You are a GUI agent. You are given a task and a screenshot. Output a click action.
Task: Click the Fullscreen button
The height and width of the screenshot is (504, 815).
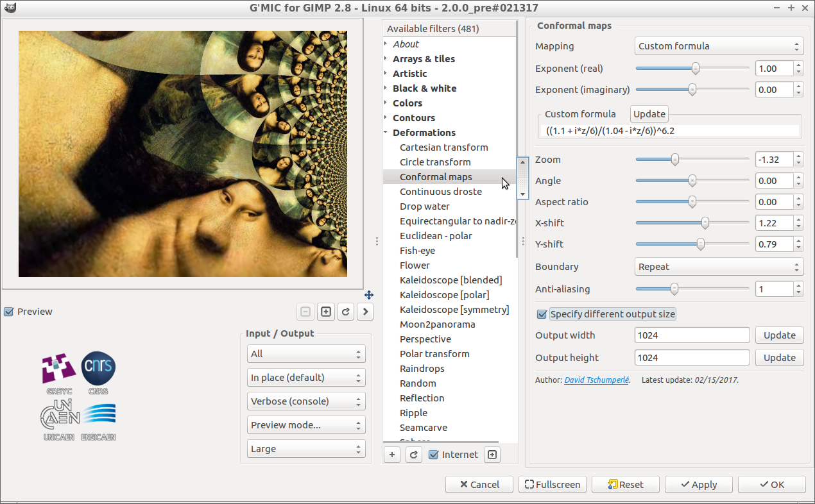553,485
